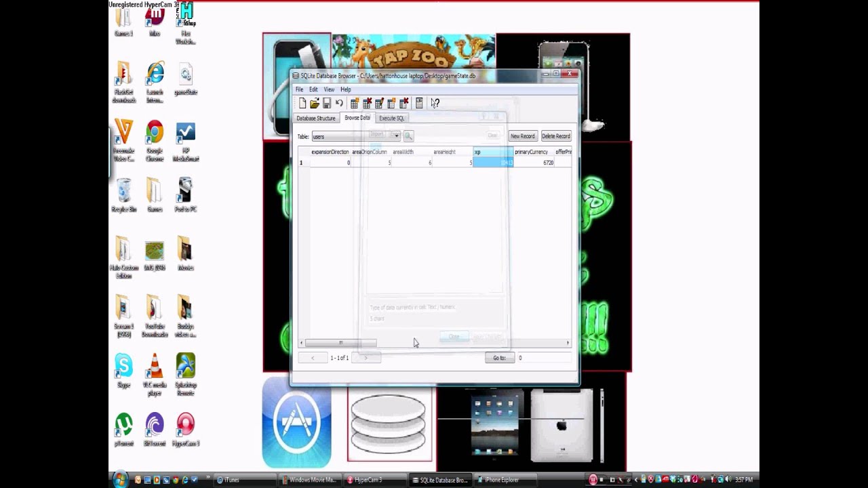Click the next records arrow button
The height and width of the screenshot is (488, 868).
pos(366,358)
